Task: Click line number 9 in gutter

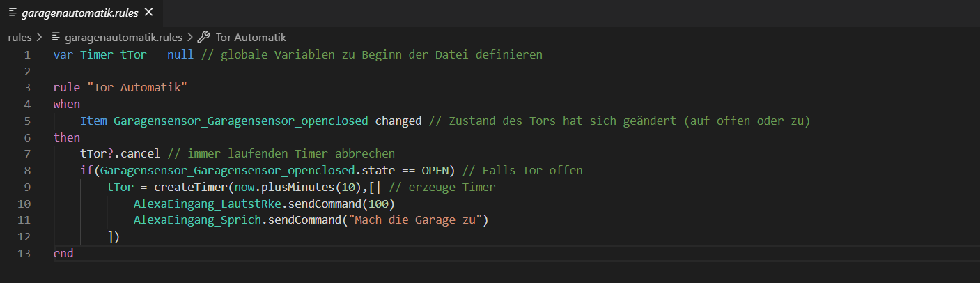Action: click(26, 187)
